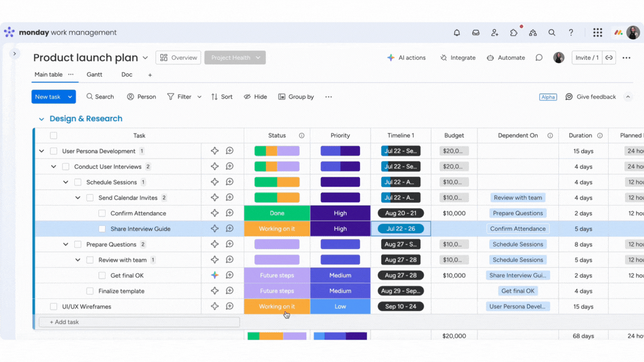Click the invite members icon in top bar
This screenshot has height=362, width=644.
(x=495, y=33)
